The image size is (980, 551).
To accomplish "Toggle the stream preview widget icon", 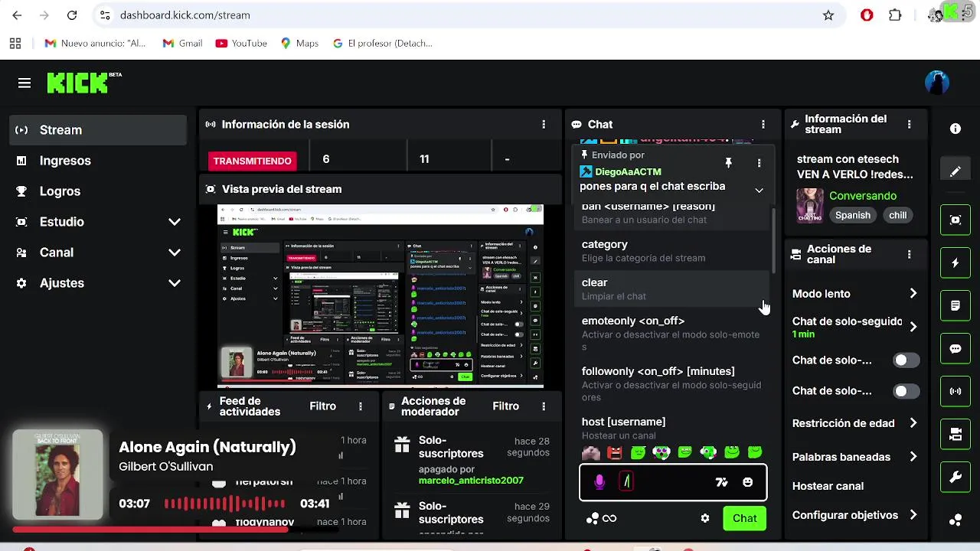I will pyautogui.click(x=955, y=220).
